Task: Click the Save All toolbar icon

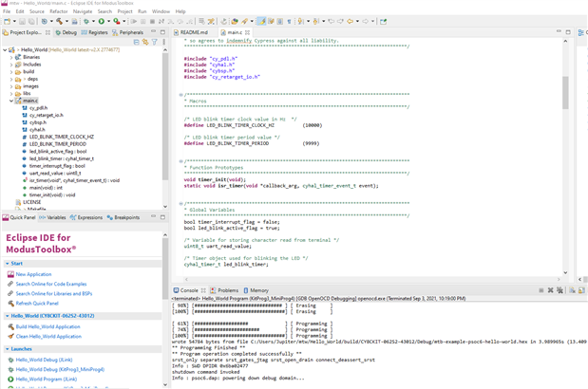Action: 31,21
